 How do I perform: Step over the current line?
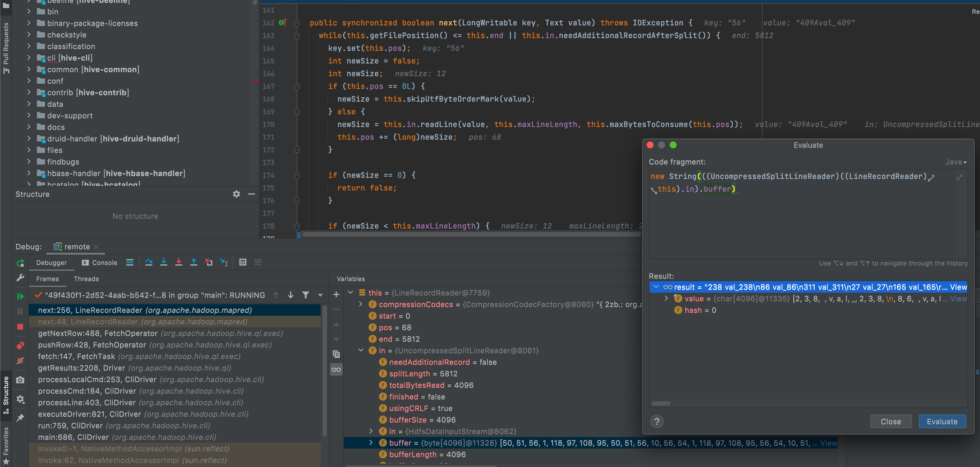(x=148, y=262)
